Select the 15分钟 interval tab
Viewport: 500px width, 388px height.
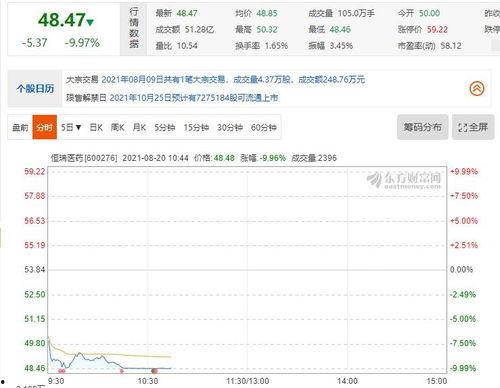196,127
